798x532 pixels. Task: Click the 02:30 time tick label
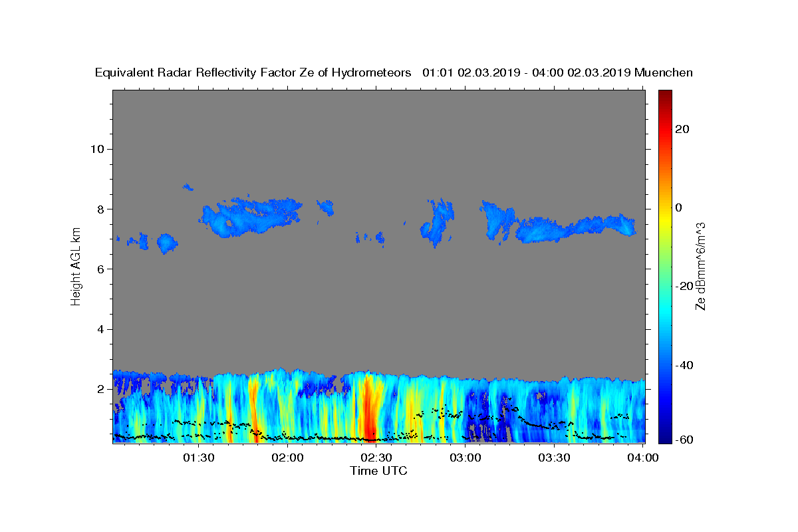376,458
